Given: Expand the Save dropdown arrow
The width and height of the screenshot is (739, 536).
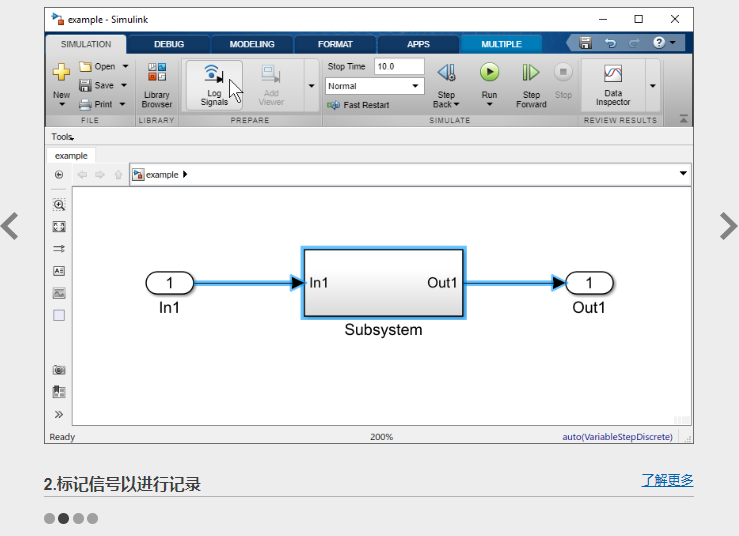Looking at the screenshot, I should click(x=124, y=85).
